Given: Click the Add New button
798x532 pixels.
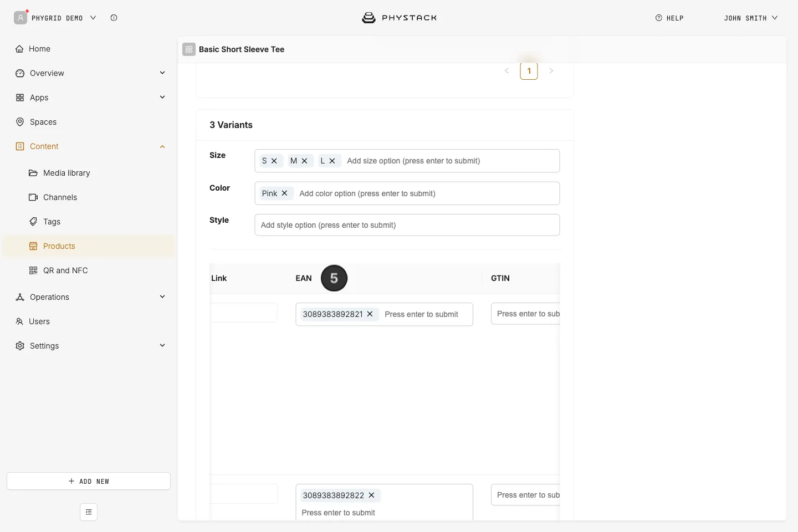Looking at the screenshot, I should pos(89,481).
